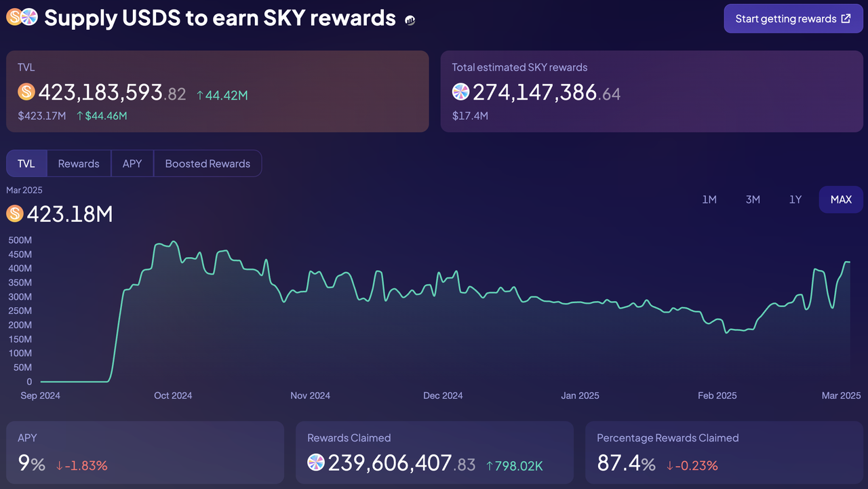Image resolution: width=868 pixels, height=489 pixels.
Task: Show the Boosted Rewards tab
Action: [208, 163]
